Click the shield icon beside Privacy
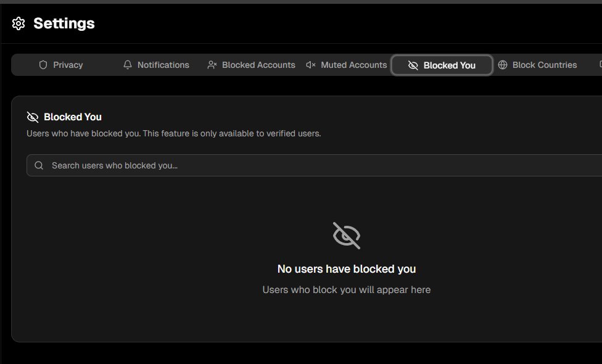This screenshot has height=364, width=602. [43, 65]
